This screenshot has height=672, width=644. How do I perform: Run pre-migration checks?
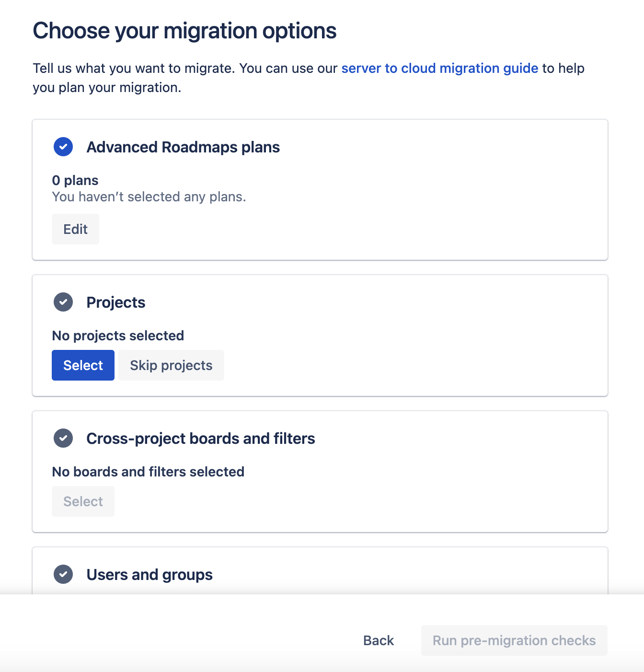[x=514, y=640]
